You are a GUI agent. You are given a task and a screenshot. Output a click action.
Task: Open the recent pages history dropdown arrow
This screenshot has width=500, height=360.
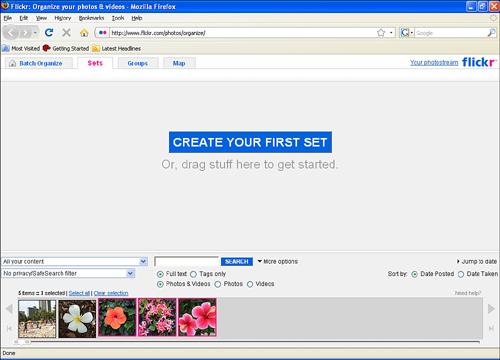[x=35, y=33]
